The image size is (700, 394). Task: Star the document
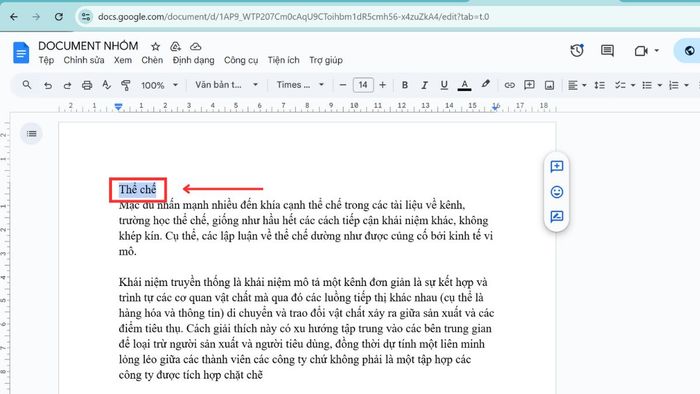pyautogui.click(x=155, y=46)
